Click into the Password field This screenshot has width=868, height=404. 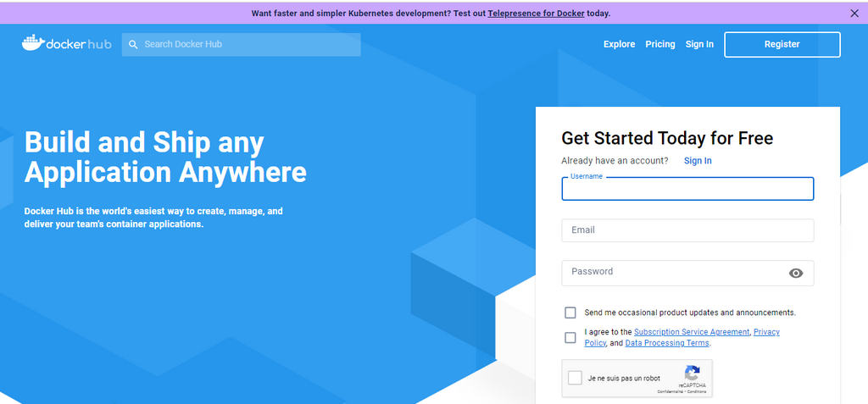(674, 273)
